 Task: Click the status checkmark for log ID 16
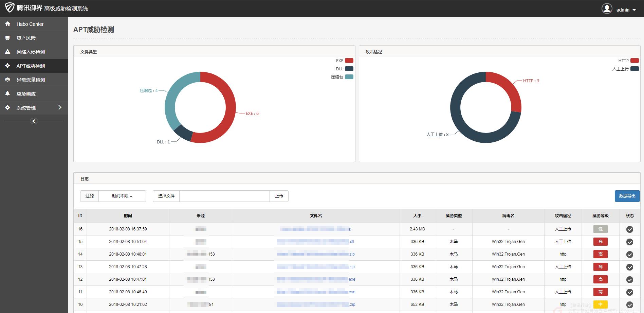(x=629, y=229)
